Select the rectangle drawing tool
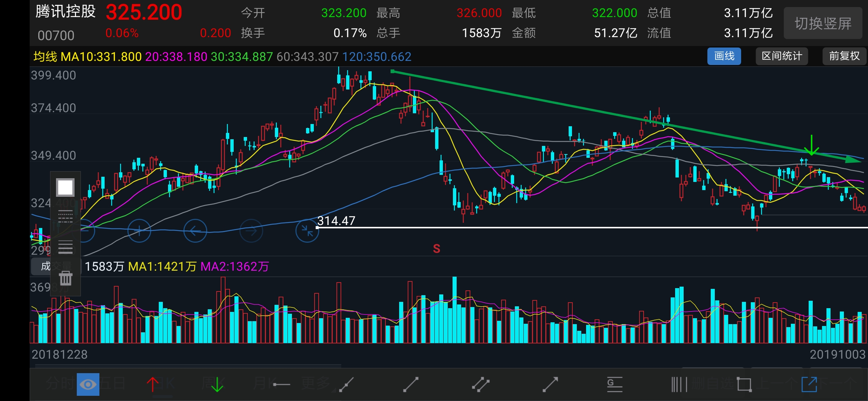 744,384
